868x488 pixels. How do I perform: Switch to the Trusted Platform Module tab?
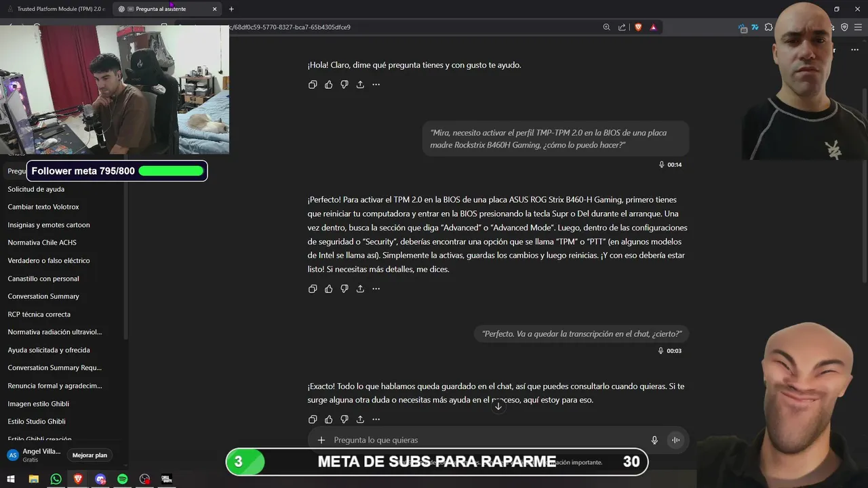coord(56,9)
